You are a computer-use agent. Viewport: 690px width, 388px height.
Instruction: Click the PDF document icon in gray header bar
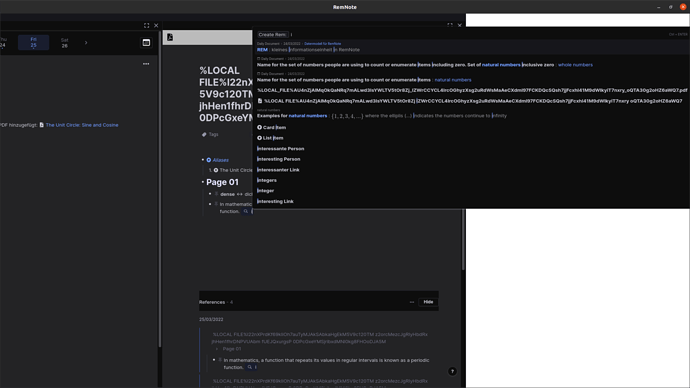(x=170, y=37)
